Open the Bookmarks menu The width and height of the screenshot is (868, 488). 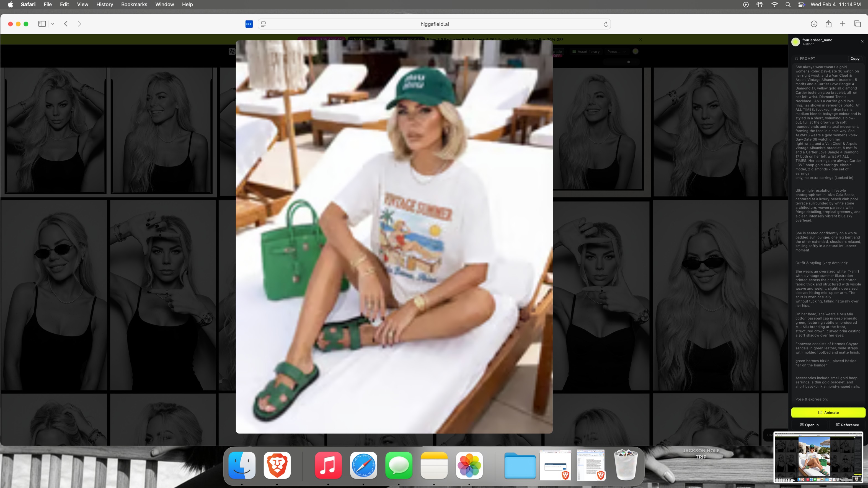pos(134,4)
